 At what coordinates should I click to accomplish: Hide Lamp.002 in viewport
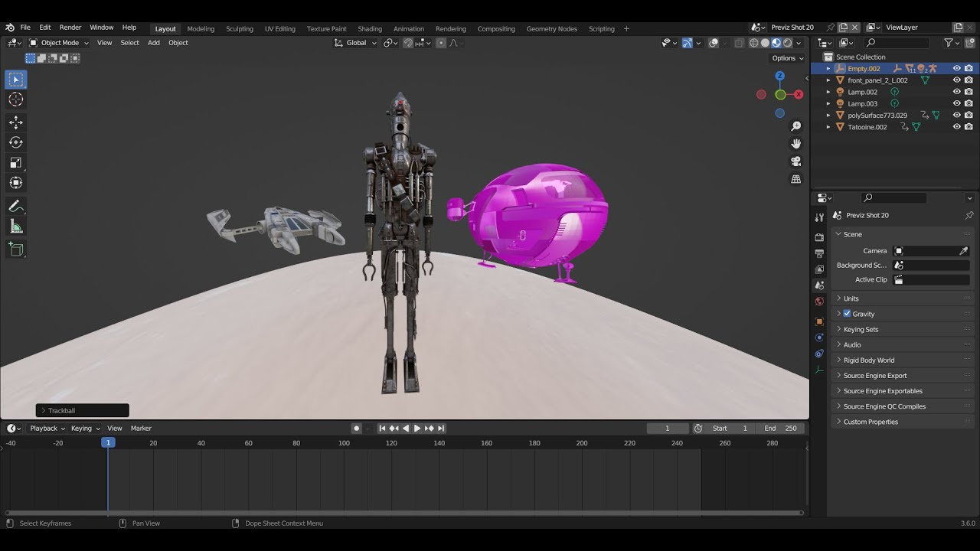(956, 92)
